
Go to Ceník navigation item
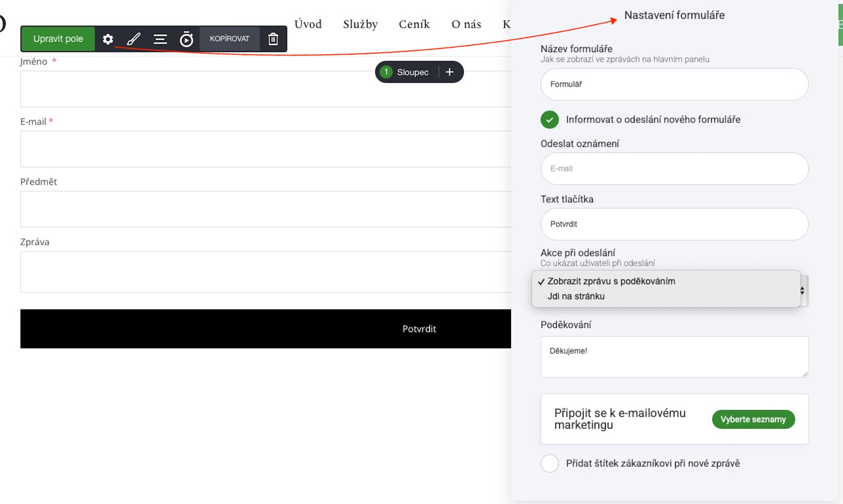click(414, 24)
